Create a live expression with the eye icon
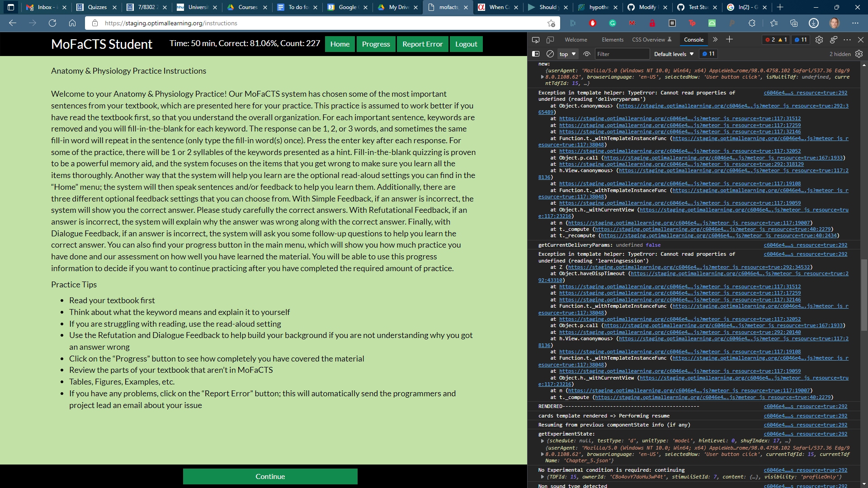The width and height of the screenshot is (868, 488). 587,54
